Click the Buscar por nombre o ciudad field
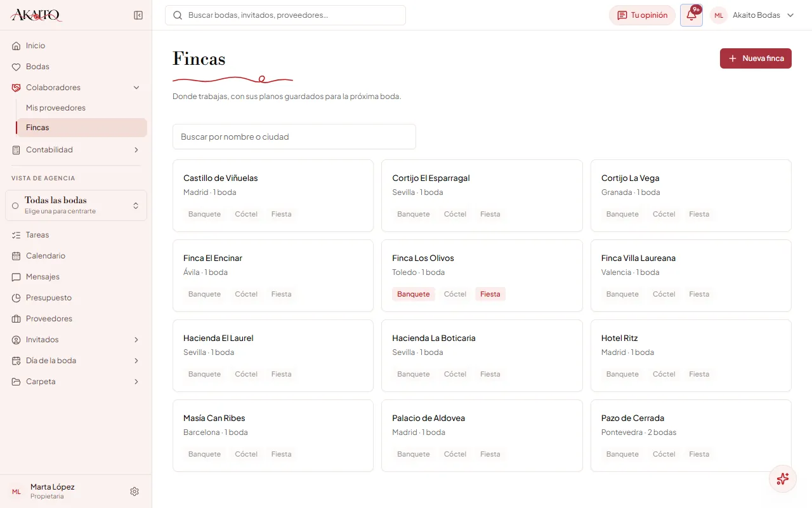 pyautogui.click(x=294, y=137)
